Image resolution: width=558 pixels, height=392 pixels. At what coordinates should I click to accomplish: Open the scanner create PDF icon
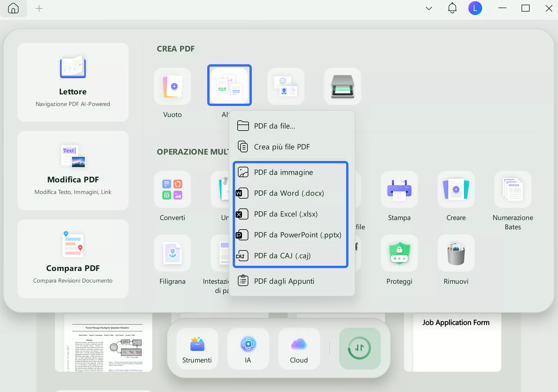pos(342,86)
